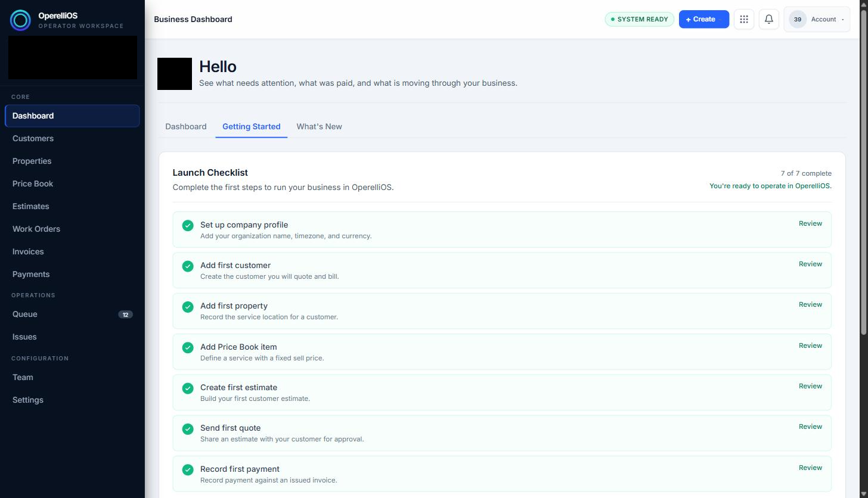
Task: Click the green check for first payment
Action: pos(188,469)
